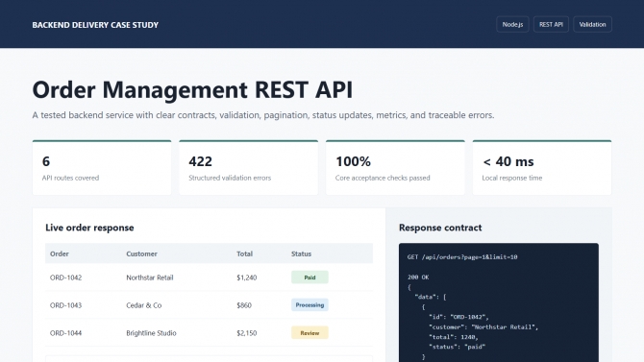Viewport: 644px width, 362px height.
Task: Click the Order column header
Action: (60, 253)
